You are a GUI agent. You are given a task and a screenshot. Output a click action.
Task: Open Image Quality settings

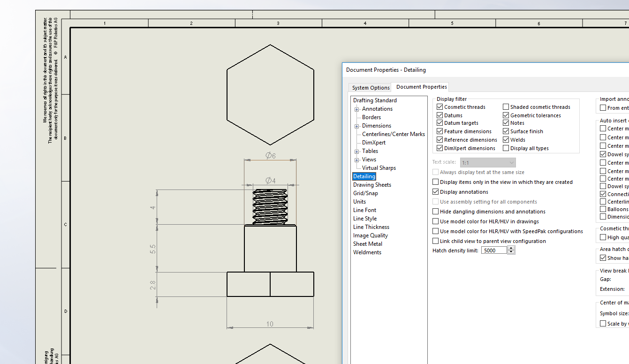pyautogui.click(x=370, y=235)
